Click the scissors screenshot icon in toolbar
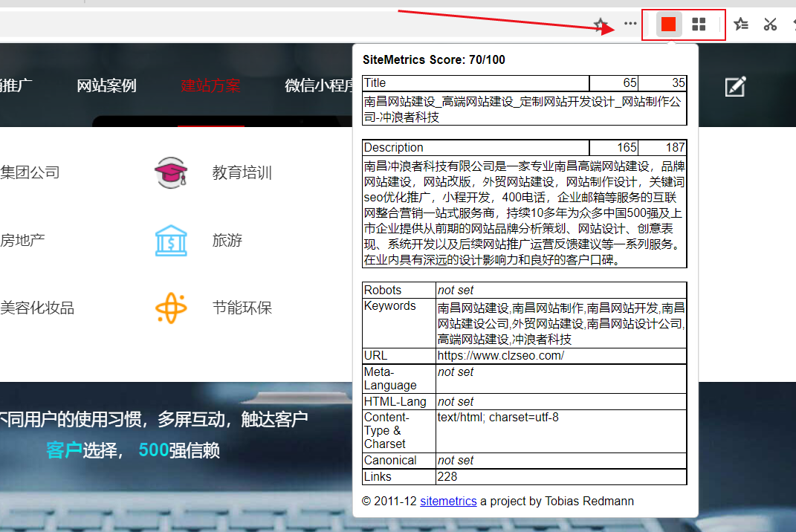 tap(770, 25)
